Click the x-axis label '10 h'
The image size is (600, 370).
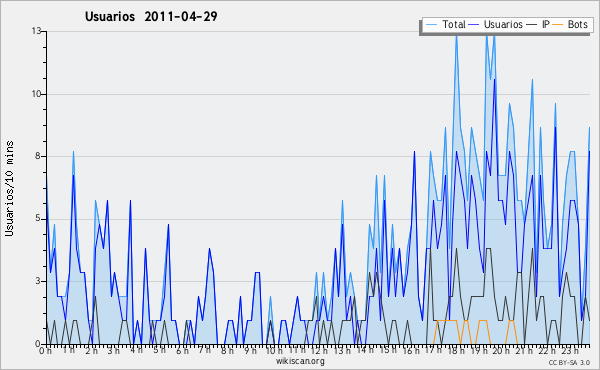click(x=274, y=350)
